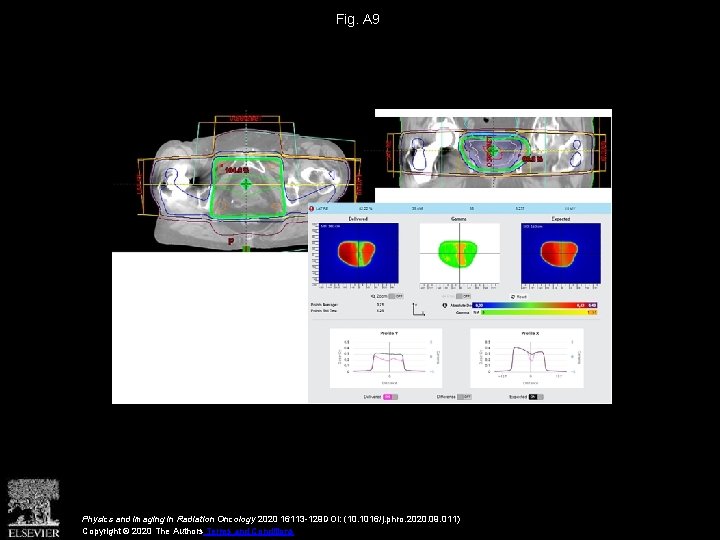Click the red warning icon in the header row
Viewport: 720px width, 540px height.
pos(312,208)
